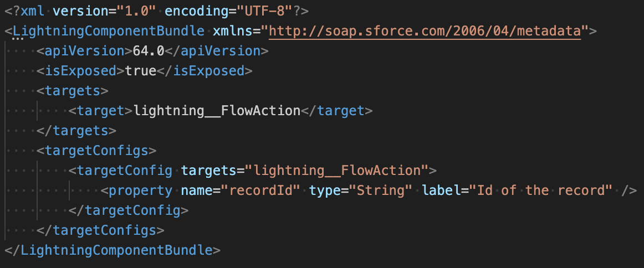Click the targetConfig targets attribute value
This screenshot has width=644, height=268.
[337, 170]
